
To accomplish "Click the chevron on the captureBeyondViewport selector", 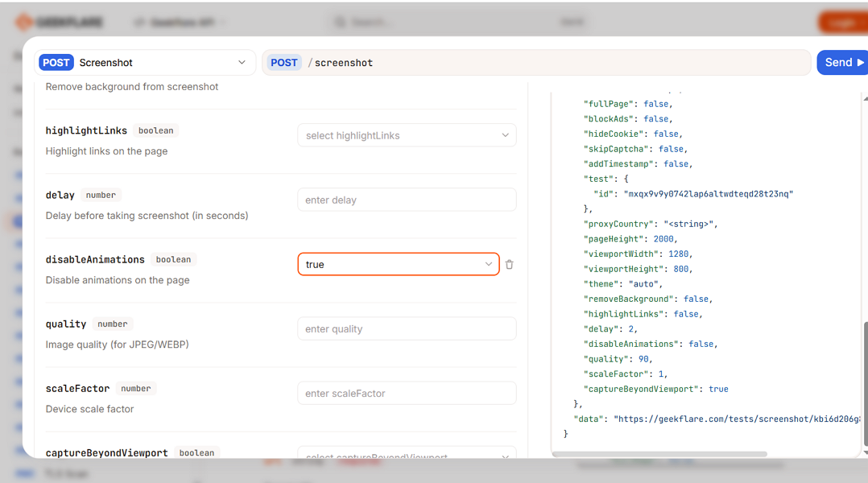I will (x=505, y=456).
